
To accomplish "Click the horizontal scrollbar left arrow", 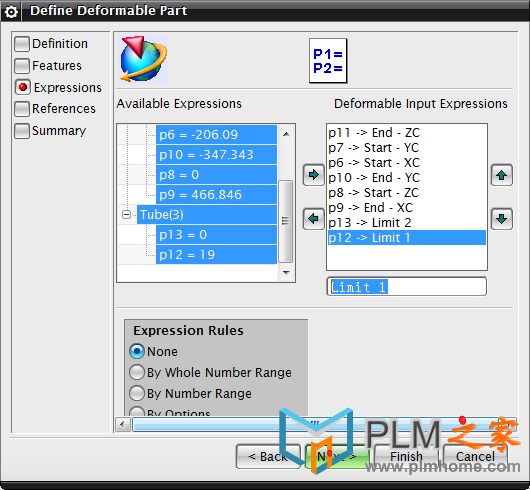I will (x=123, y=424).
